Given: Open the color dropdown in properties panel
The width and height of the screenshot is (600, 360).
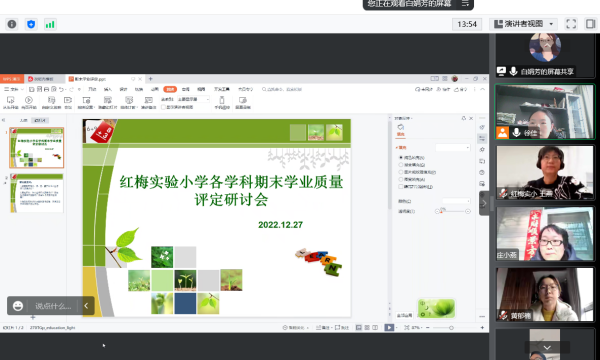Looking at the screenshot, I should [x=456, y=201].
